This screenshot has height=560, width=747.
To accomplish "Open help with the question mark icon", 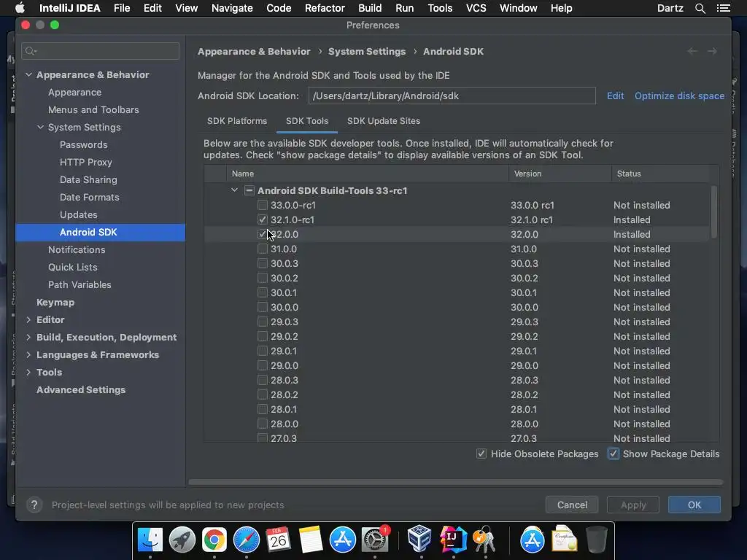I will 34,505.
